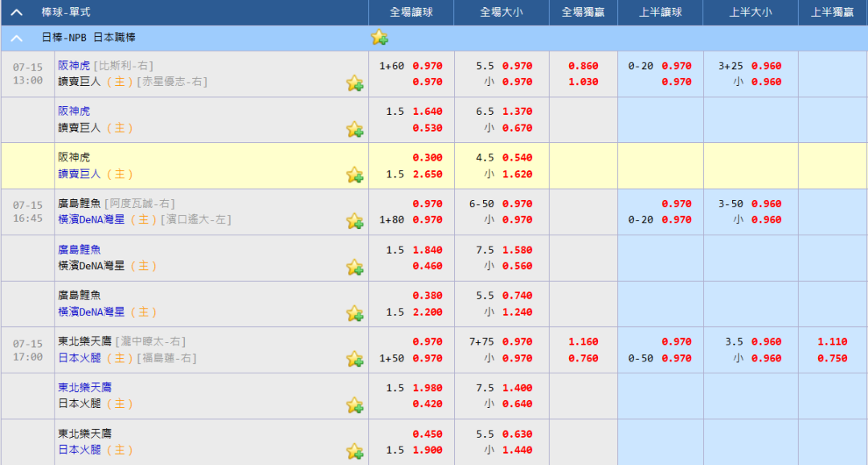The width and height of the screenshot is (868, 465).
Task: Pick handicap odds 0.380
Action: [x=428, y=296]
